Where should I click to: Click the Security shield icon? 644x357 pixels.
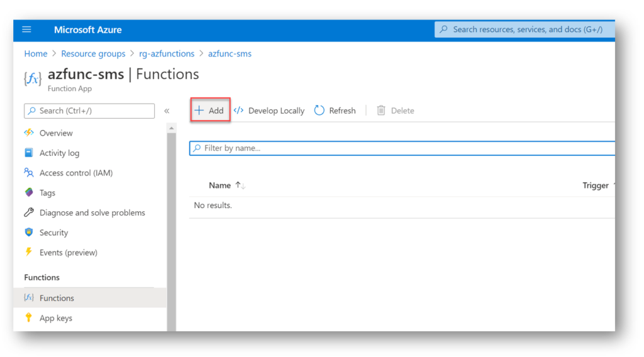(29, 232)
